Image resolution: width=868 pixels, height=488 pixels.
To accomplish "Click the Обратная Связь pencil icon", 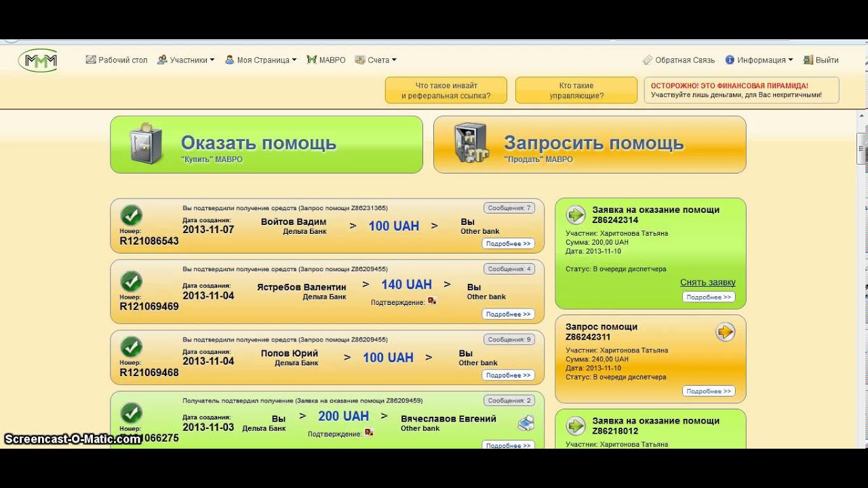I will [x=648, y=60].
